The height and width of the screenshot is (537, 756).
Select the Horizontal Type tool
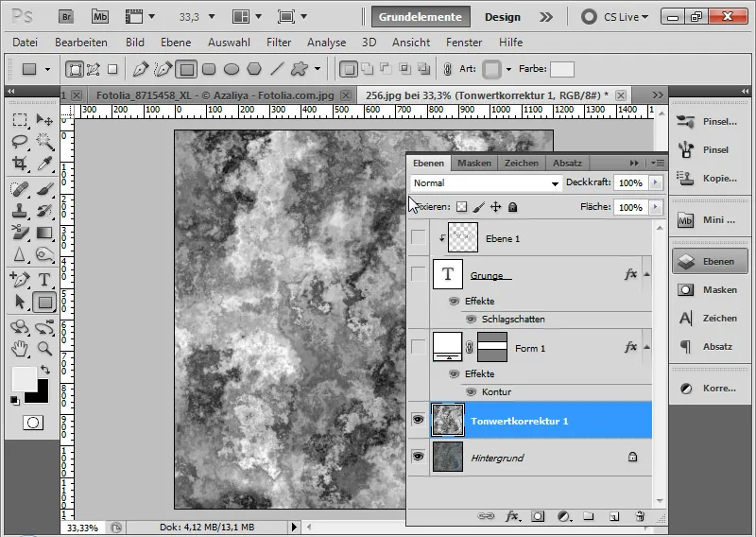point(44,279)
